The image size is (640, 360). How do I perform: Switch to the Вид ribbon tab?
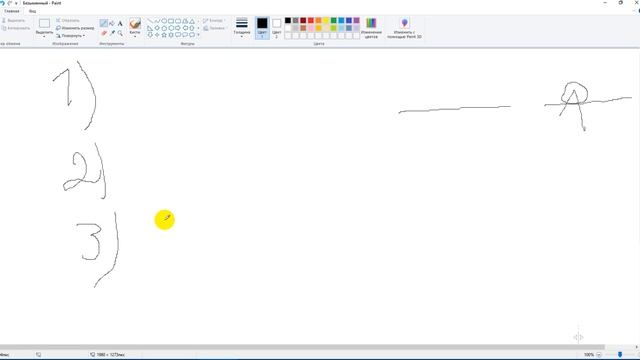point(32,11)
